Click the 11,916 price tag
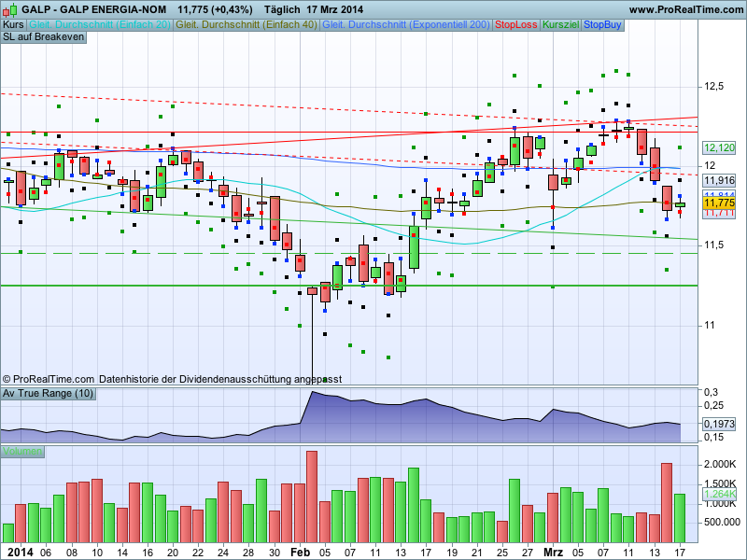 [719, 180]
